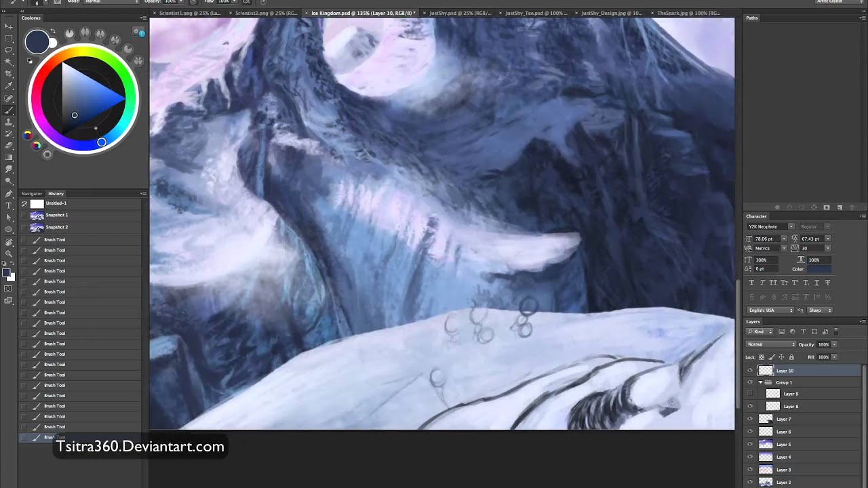Screen dimensions: 868x488
Task: Click the pixel layer filter icon
Action: pyautogui.click(x=782, y=331)
